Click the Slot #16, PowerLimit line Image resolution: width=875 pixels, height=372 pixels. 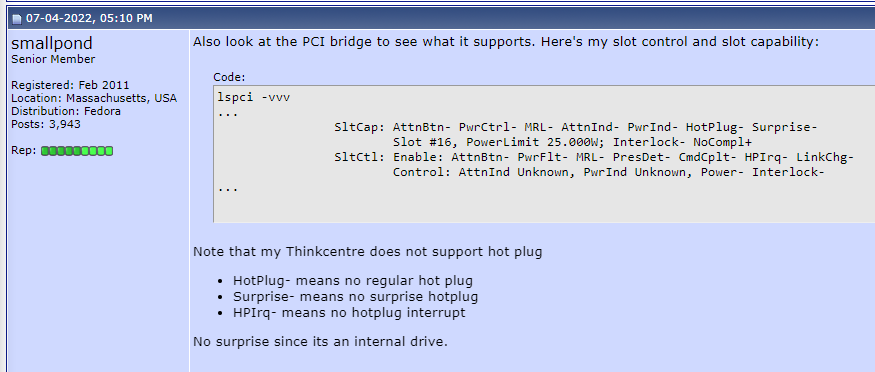point(573,142)
